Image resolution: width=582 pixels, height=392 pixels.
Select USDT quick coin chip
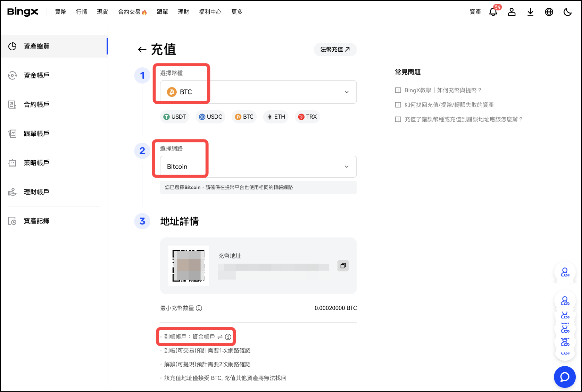tap(175, 117)
